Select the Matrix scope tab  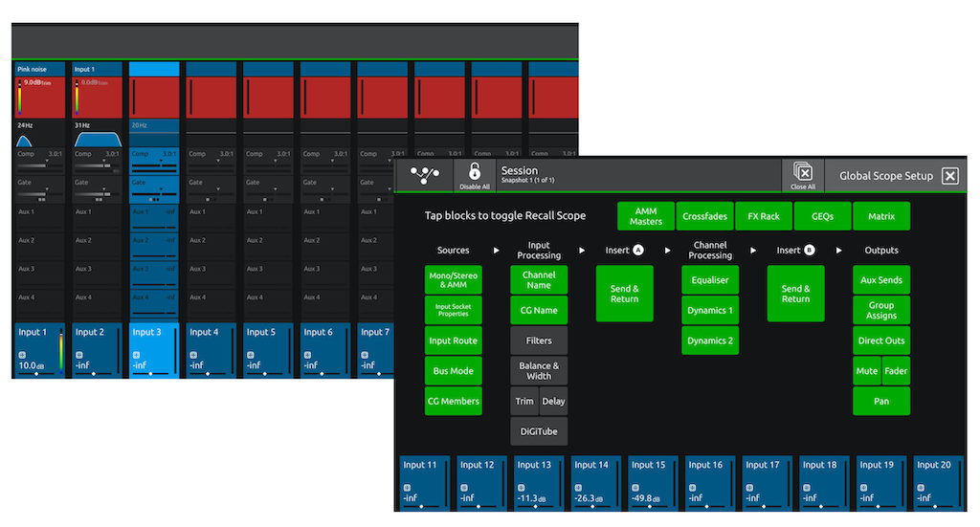tap(880, 216)
